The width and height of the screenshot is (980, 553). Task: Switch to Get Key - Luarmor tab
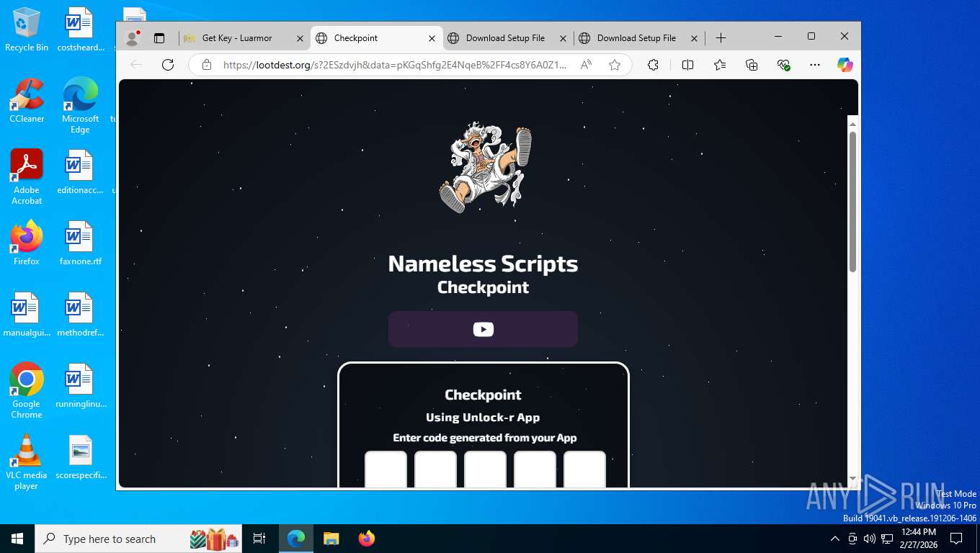click(x=244, y=38)
